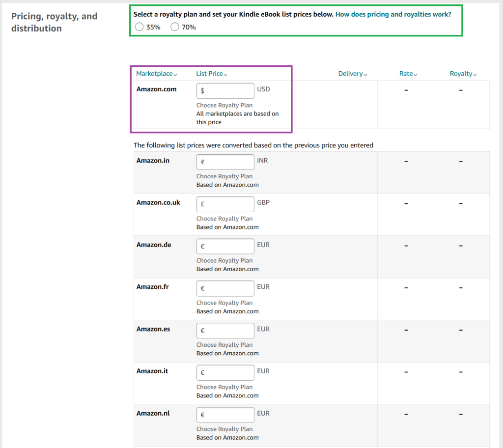Click the Amazon.fr EUR price field
The width and height of the screenshot is (503, 448).
coord(225,288)
